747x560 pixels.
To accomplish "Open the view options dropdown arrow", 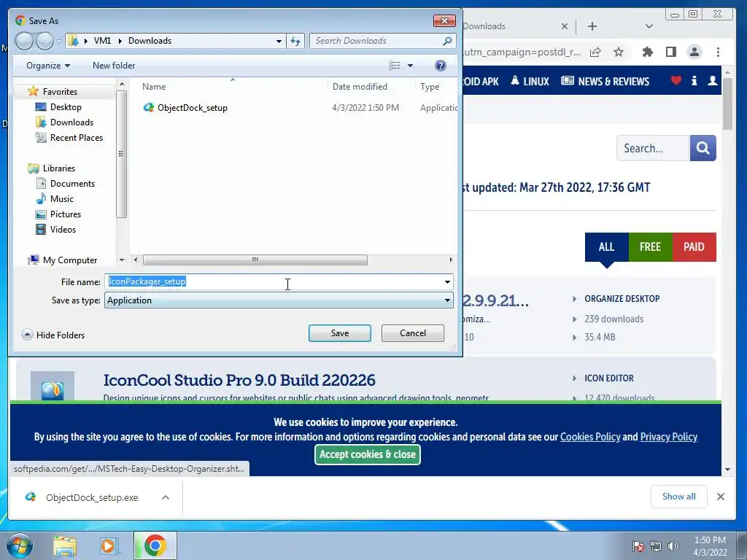I will (410, 66).
